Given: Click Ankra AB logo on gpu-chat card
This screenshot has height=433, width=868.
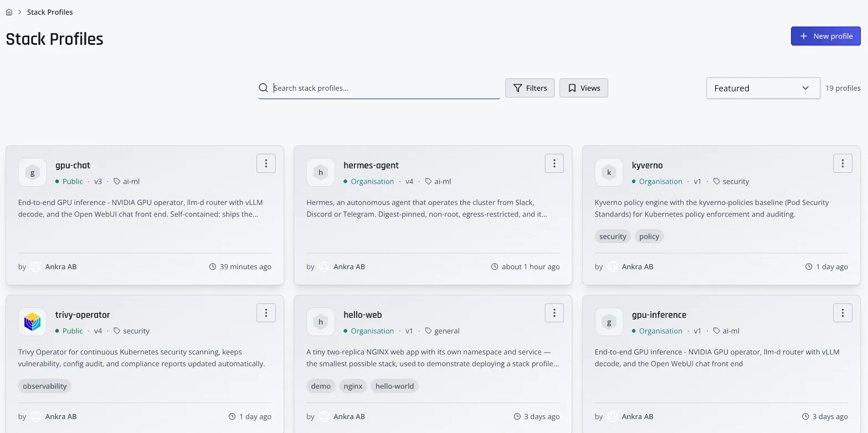Looking at the screenshot, I should point(36,267).
